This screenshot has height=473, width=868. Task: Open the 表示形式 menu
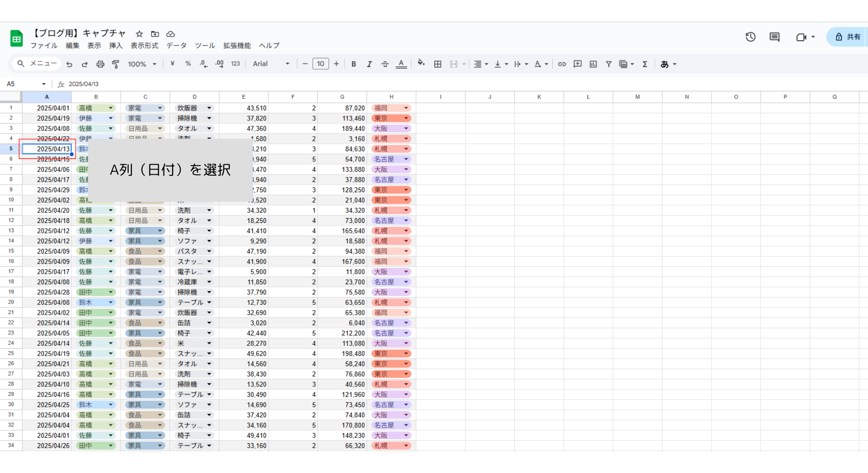144,46
